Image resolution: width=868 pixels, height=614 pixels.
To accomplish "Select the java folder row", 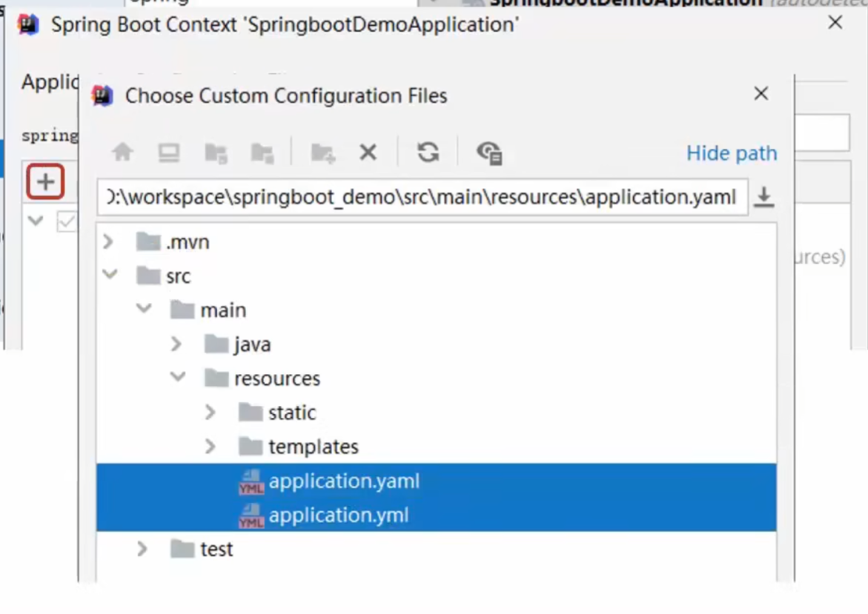I will [x=436, y=344].
